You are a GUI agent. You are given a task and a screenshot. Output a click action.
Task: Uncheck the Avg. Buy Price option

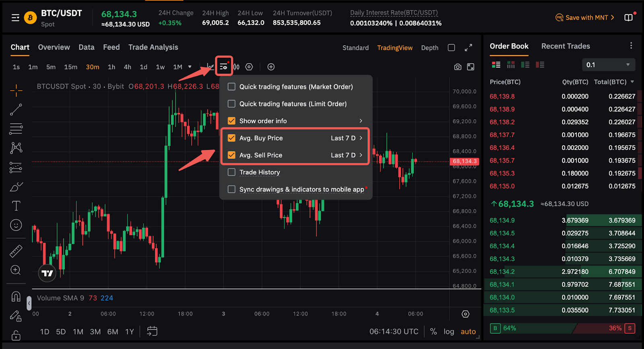click(x=231, y=138)
